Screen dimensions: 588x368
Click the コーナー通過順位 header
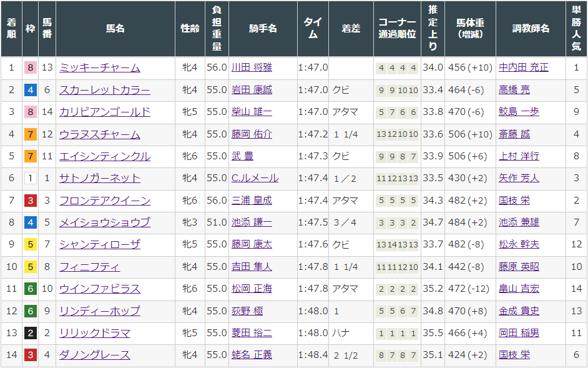coord(397,29)
